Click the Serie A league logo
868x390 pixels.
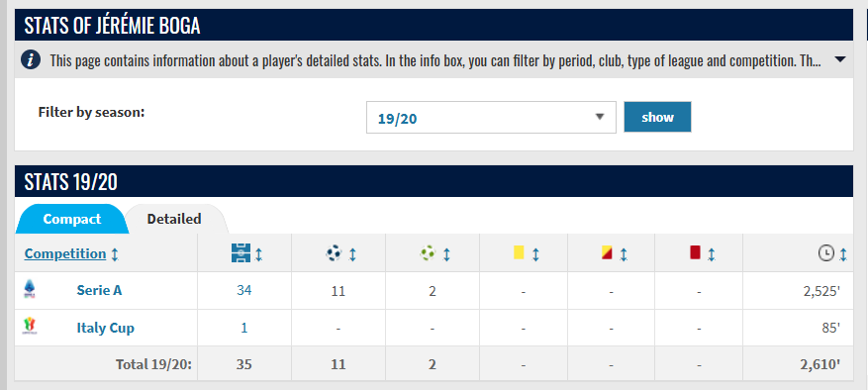(x=29, y=290)
